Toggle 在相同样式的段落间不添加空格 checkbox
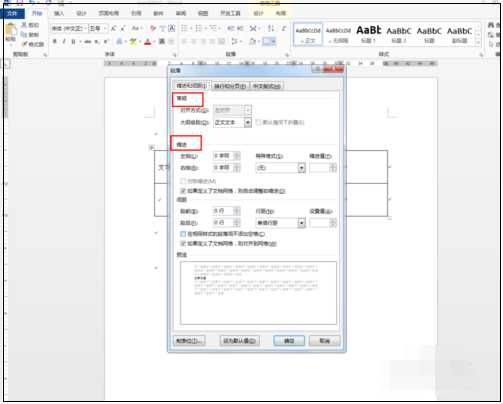Screen dimensions: 503x404 coord(183,234)
